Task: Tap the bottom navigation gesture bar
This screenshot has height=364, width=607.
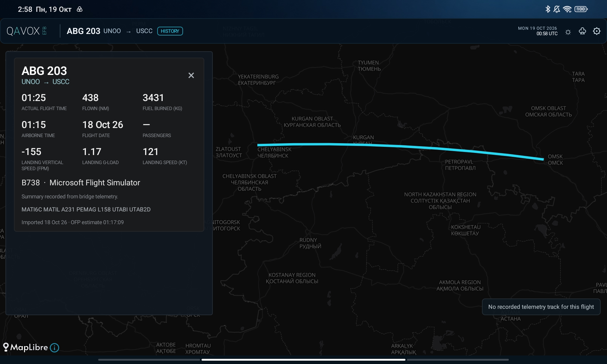Action: [303, 360]
